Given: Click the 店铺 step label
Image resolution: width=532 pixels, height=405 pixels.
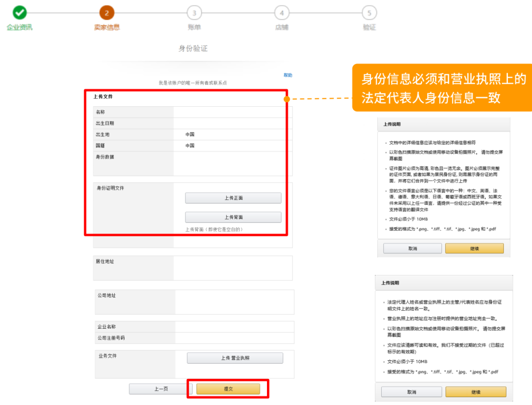Looking at the screenshot, I should pos(282,28).
